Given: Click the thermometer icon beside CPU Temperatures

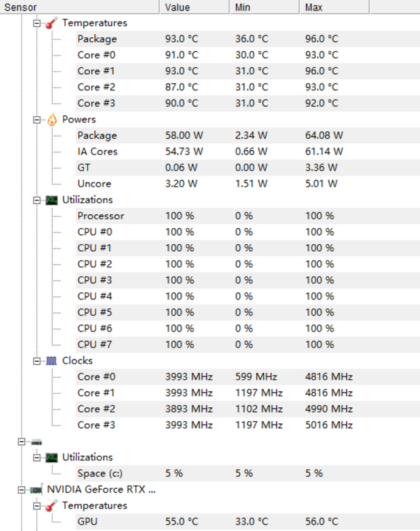Looking at the screenshot, I should (x=52, y=23).
